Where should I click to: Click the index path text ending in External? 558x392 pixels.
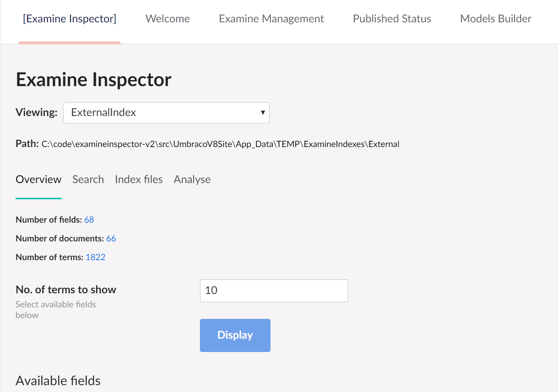point(220,144)
